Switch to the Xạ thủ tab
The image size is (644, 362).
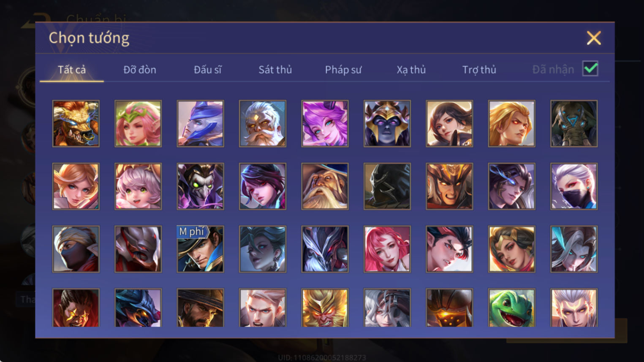click(411, 70)
